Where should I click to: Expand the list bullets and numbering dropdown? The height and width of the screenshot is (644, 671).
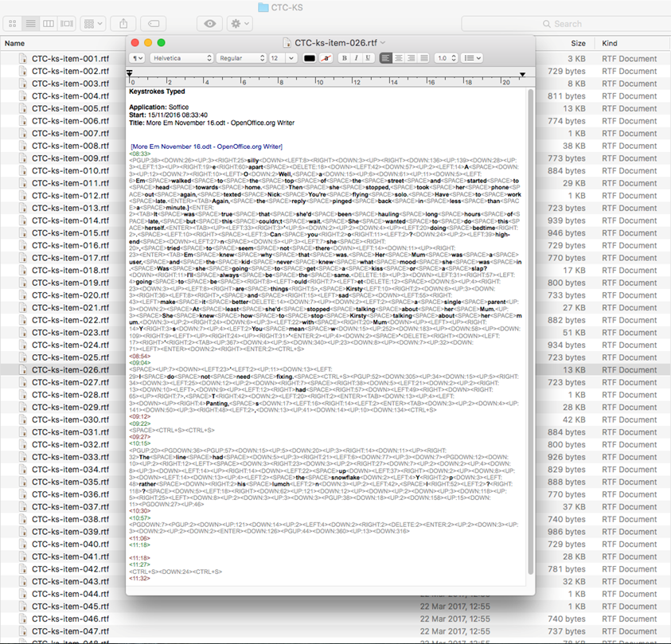click(x=473, y=58)
